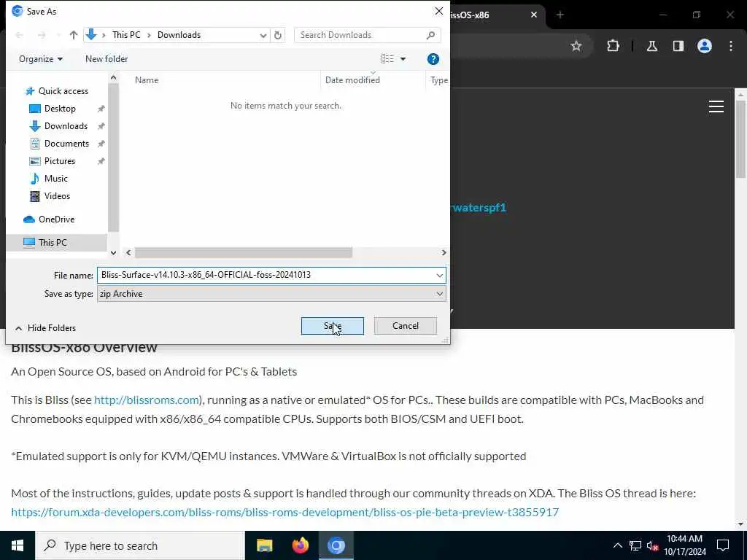Click the taskbar search box
The image size is (747, 560).
[x=139, y=545]
